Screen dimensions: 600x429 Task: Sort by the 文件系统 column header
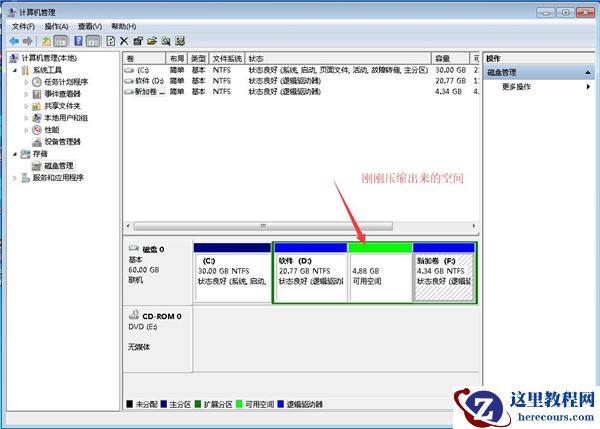227,59
